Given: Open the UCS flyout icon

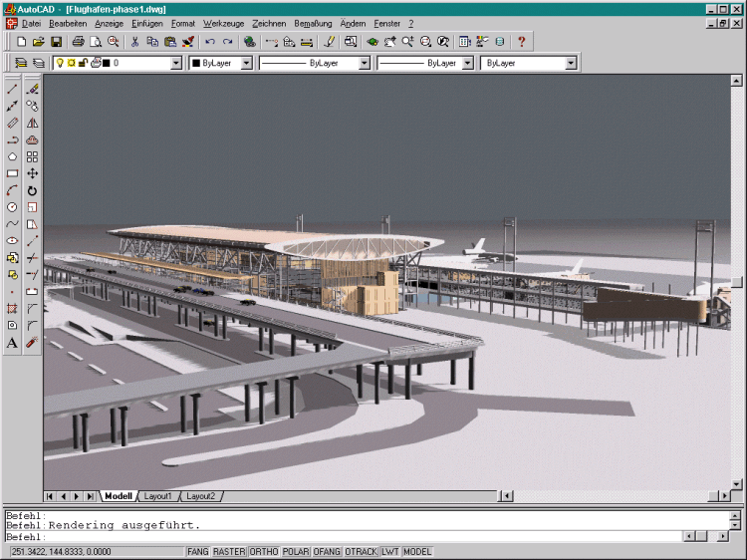Looking at the screenshot, I should [x=289, y=42].
